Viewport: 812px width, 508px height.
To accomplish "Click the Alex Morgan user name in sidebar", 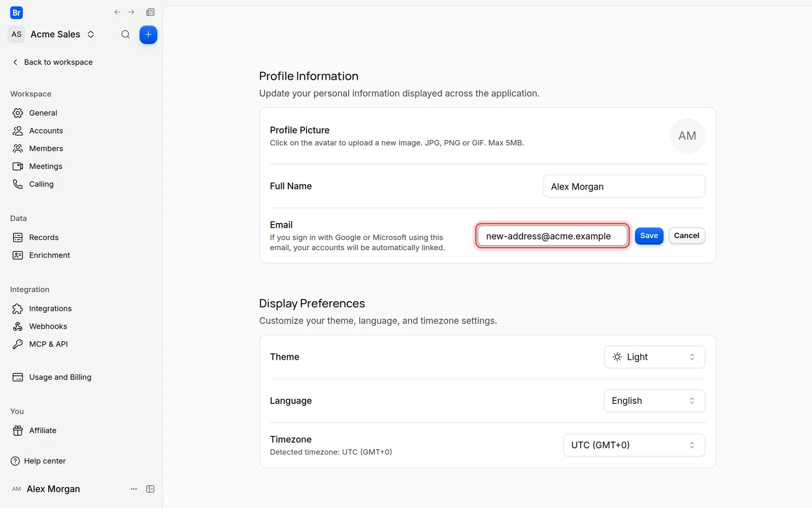I will (x=53, y=489).
